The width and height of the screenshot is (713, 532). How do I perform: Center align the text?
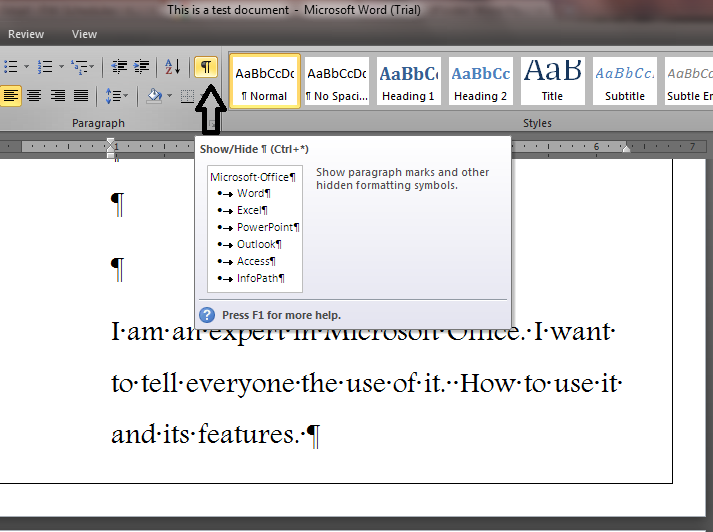34,96
